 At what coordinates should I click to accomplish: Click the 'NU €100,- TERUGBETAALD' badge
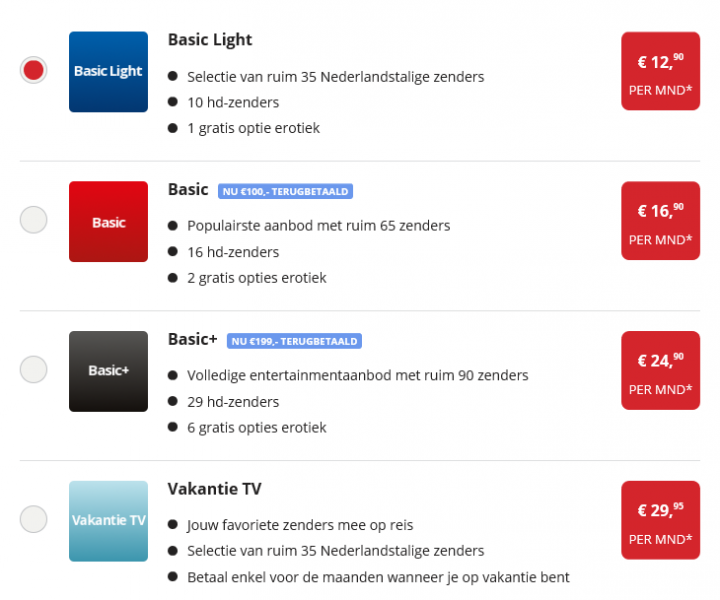click(x=285, y=191)
